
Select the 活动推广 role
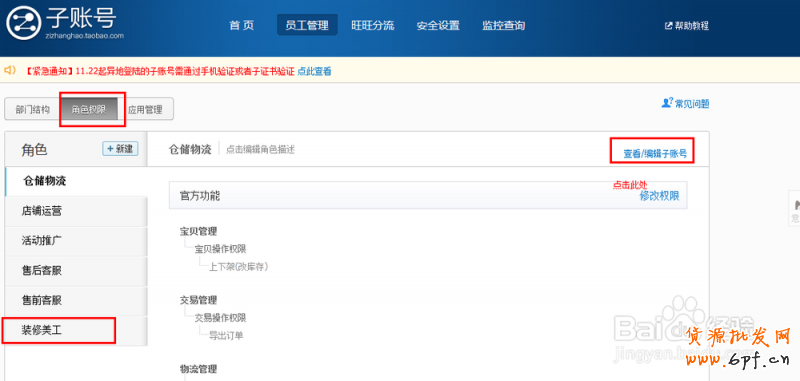tap(76, 241)
